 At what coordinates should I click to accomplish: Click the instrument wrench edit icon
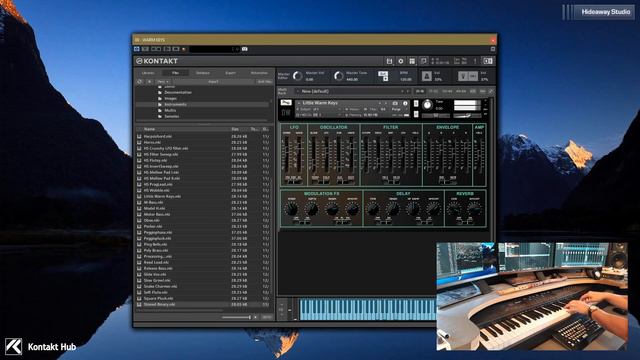click(x=286, y=103)
